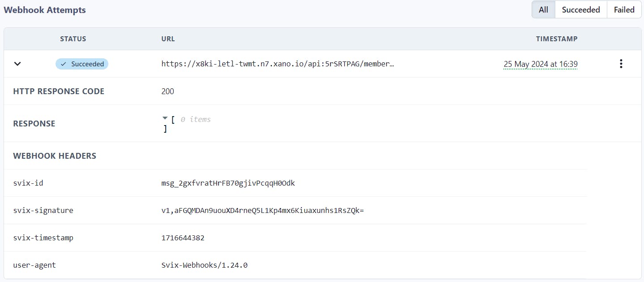This screenshot has height=282, width=644.
Task: Click the TIMESTAMP column header
Action: click(x=556, y=39)
